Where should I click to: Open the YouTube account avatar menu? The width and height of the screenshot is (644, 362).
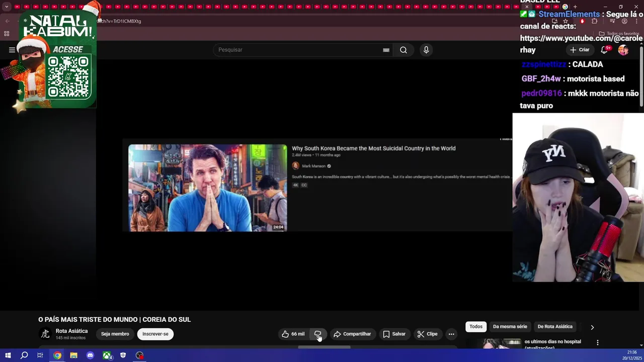623,50
